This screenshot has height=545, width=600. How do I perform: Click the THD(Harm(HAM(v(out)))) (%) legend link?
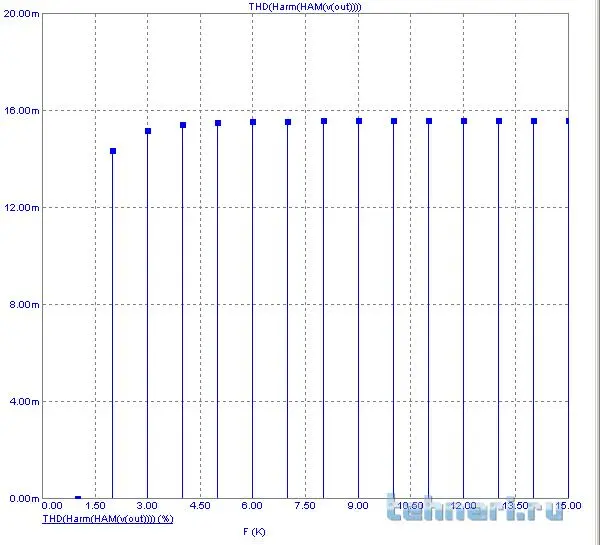point(108,519)
